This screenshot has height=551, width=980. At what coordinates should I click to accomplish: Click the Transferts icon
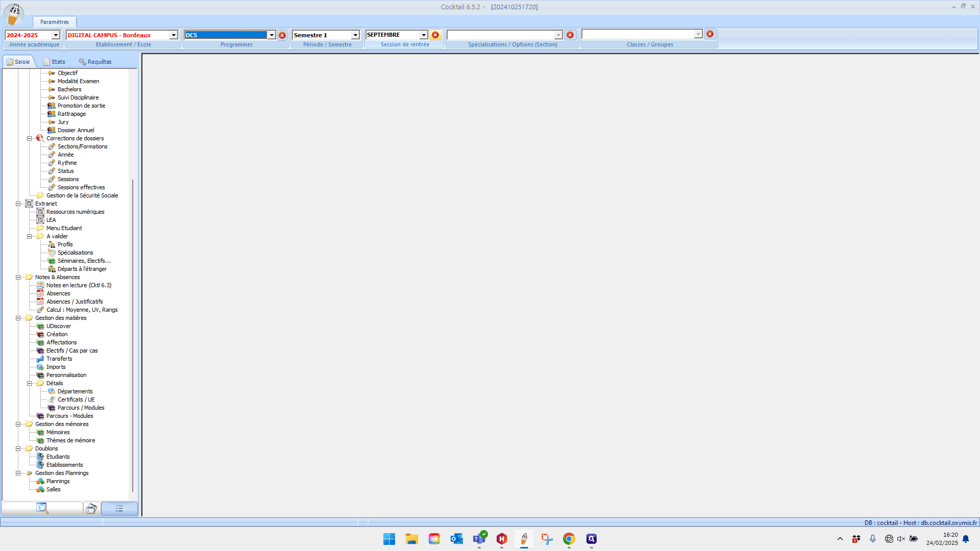pos(40,359)
